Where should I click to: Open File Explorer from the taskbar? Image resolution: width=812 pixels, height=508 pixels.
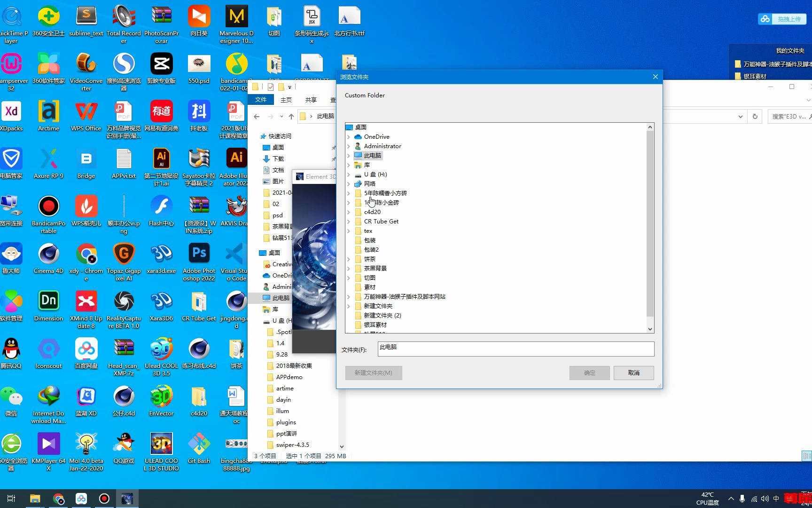point(35,499)
